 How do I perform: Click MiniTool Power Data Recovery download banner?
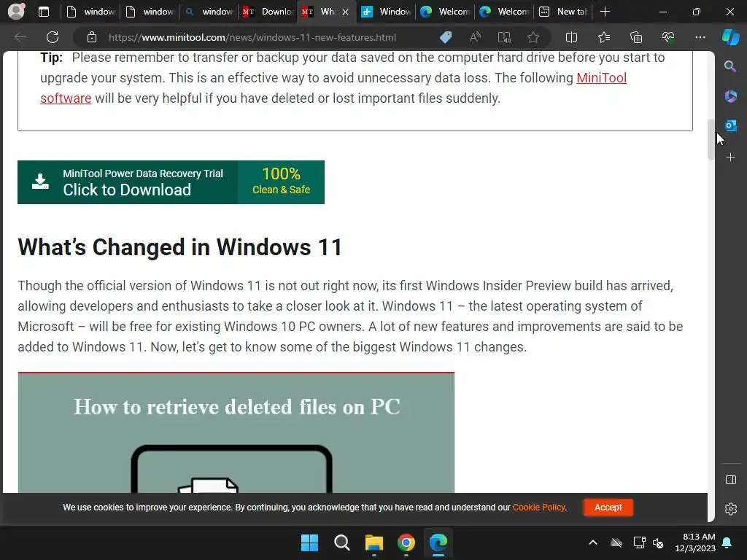[171, 182]
